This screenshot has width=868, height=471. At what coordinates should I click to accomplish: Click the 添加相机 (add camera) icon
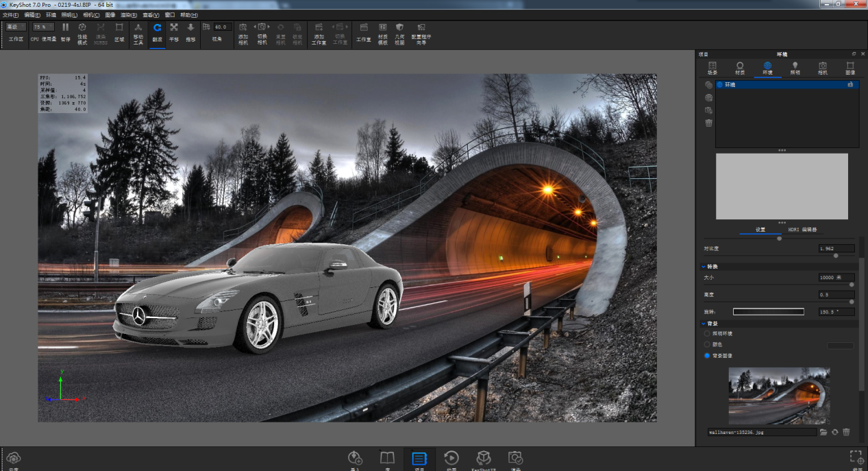click(x=243, y=27)
